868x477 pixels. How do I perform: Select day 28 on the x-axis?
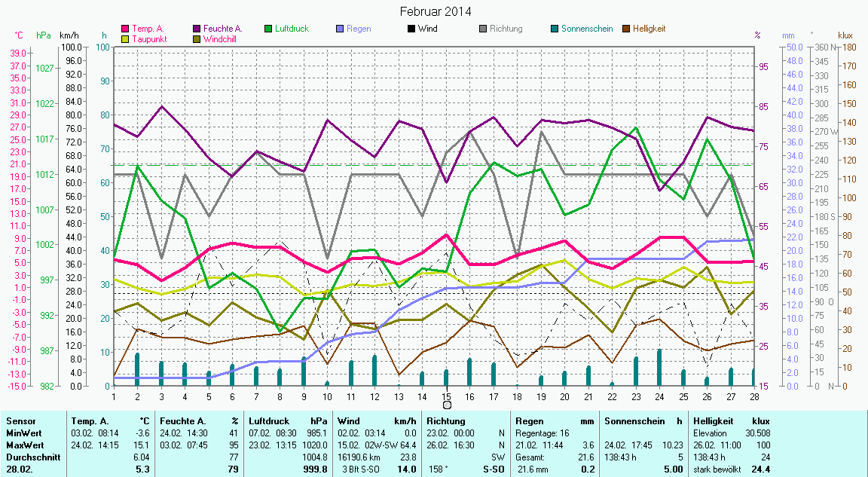(754, 396)
